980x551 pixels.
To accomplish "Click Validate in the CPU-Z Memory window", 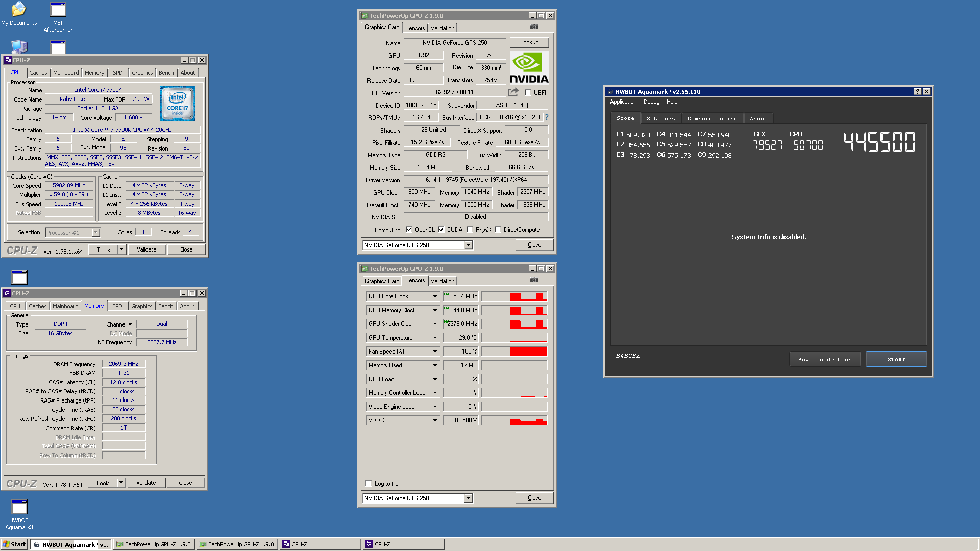I will pyautogui.click(x=146, y=483).
